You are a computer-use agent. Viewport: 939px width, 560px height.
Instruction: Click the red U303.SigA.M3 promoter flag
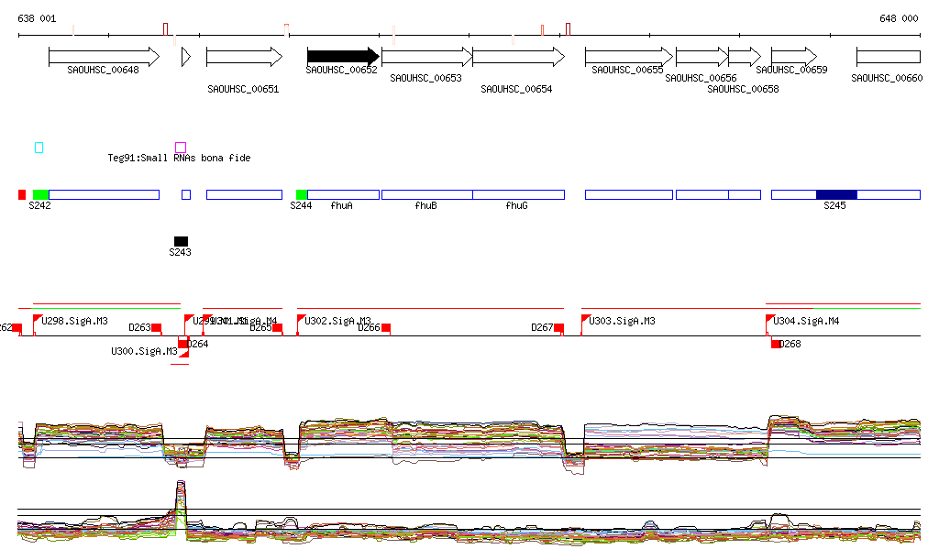point(586,319)
